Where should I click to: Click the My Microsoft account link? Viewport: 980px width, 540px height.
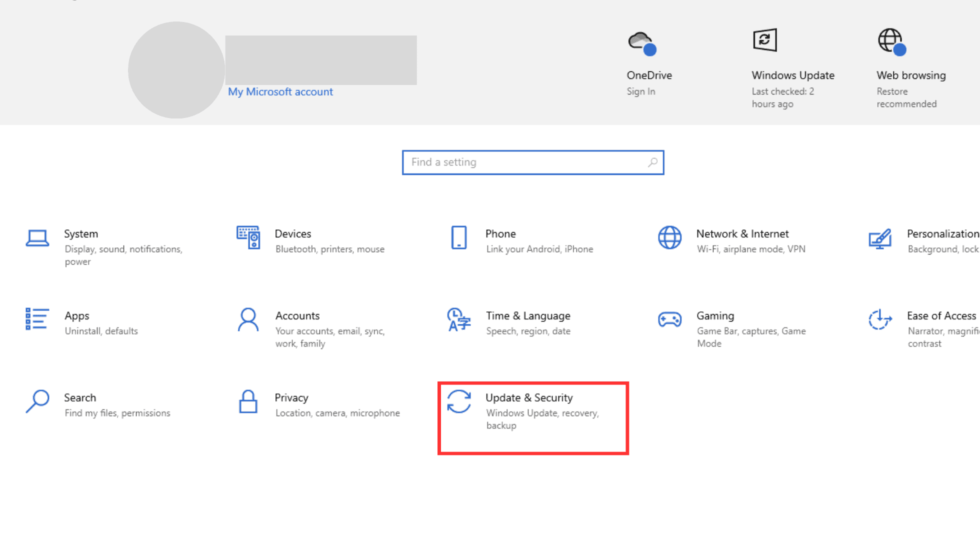(280, 92)
